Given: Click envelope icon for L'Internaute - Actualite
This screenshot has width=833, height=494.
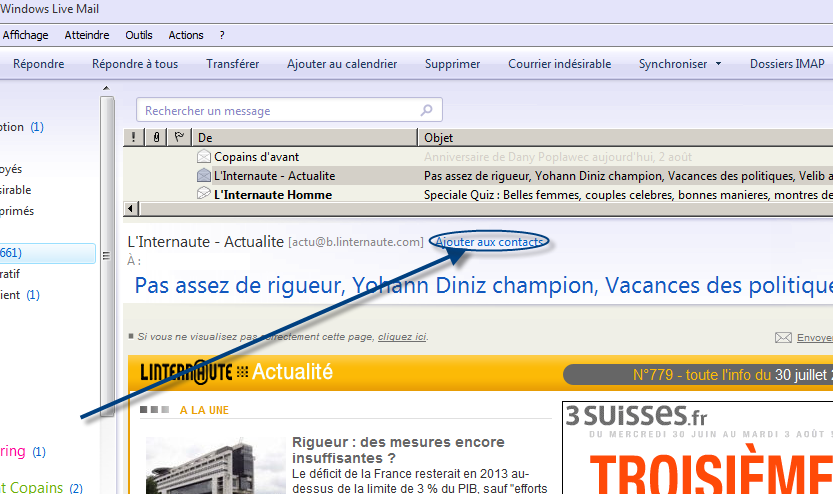Looking at the screenshot, I should (204, 175).
